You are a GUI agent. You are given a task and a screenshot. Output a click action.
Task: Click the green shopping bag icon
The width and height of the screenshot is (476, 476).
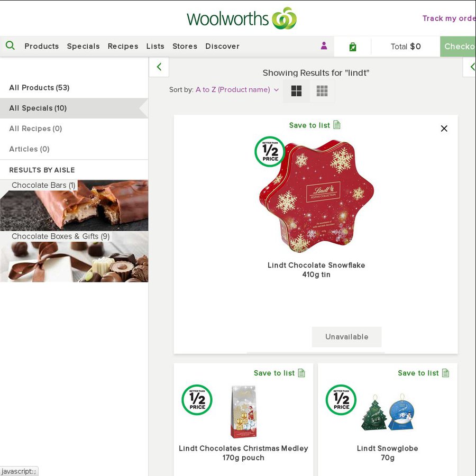click(x=352, y=47)
